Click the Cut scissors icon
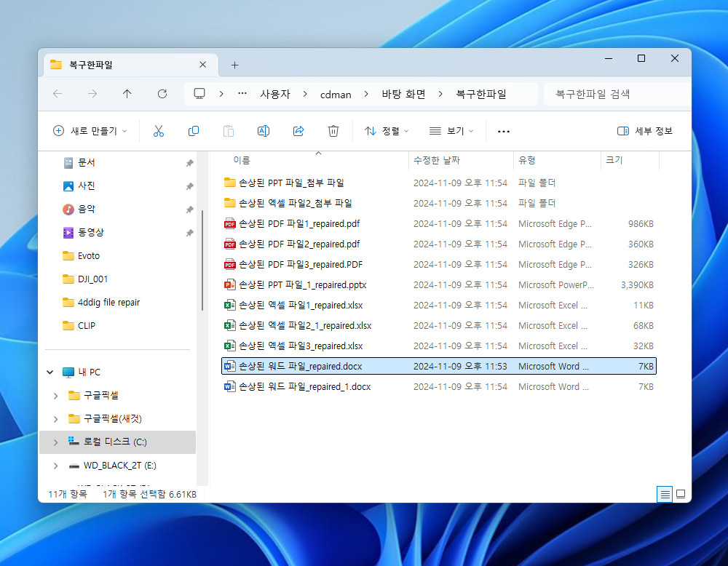728x566 pixels. 158,131
